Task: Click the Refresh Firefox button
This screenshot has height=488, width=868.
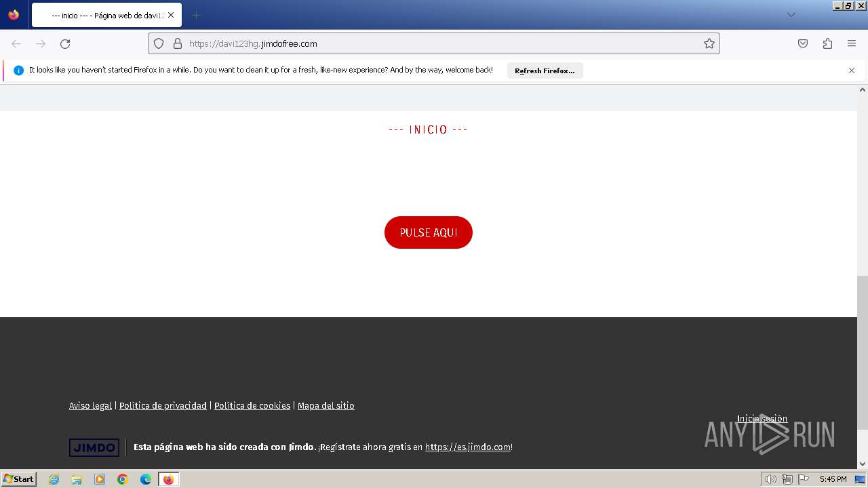Action: coord(545,70)
